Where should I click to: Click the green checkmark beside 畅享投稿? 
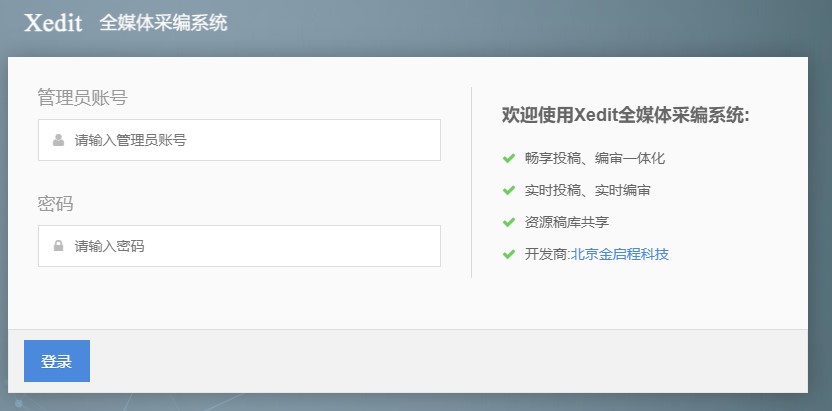point(509,158)
